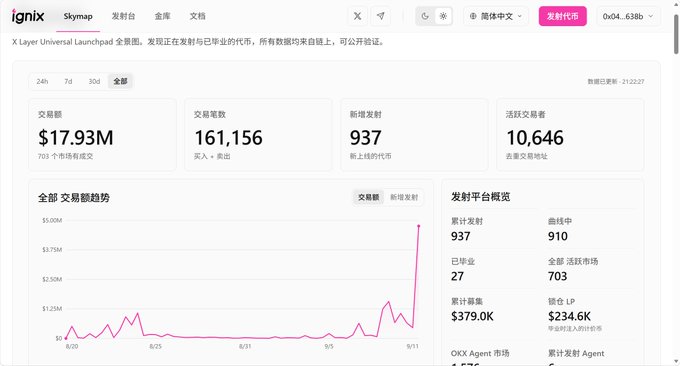Select the 全部 time range

(x=120, y=81)
